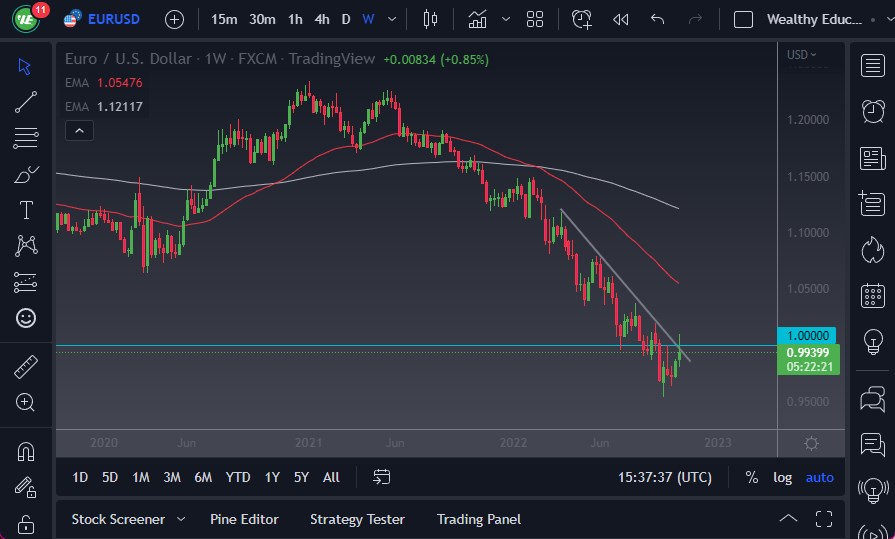Image resolution: width=895 pixels, height=539 pixels.
Task: Click the 1.00000 price level label
Action: (x=807, y=336)
